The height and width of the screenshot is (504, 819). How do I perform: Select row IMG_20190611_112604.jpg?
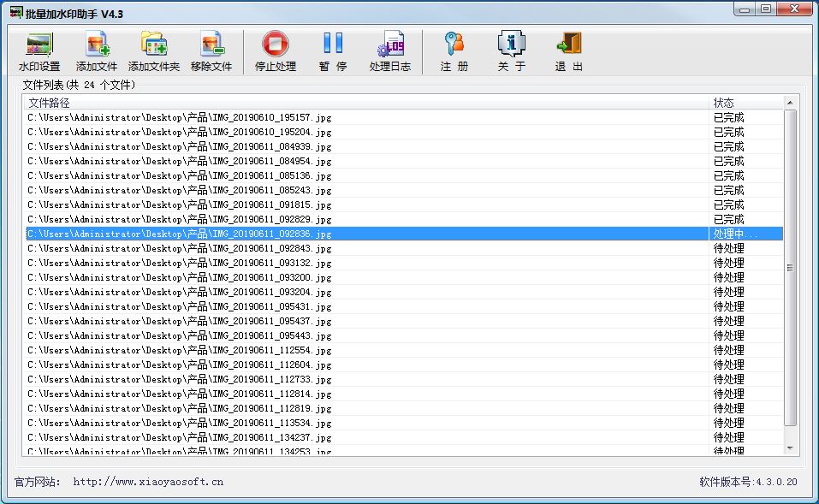coord(404,365)
